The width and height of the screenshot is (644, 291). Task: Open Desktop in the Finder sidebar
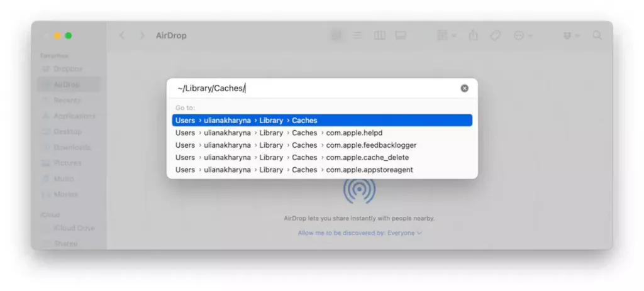68,131
